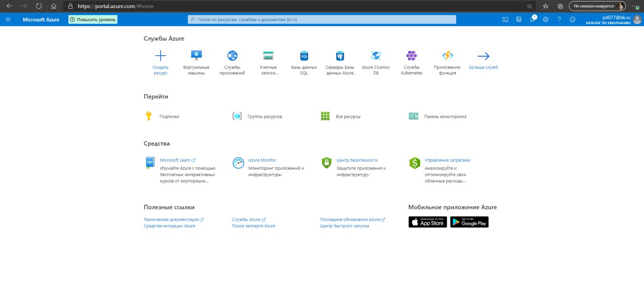Click the Подписки key icon
Image resolution: width=644 pixels, height=284 pixels.
click(148, 116)
